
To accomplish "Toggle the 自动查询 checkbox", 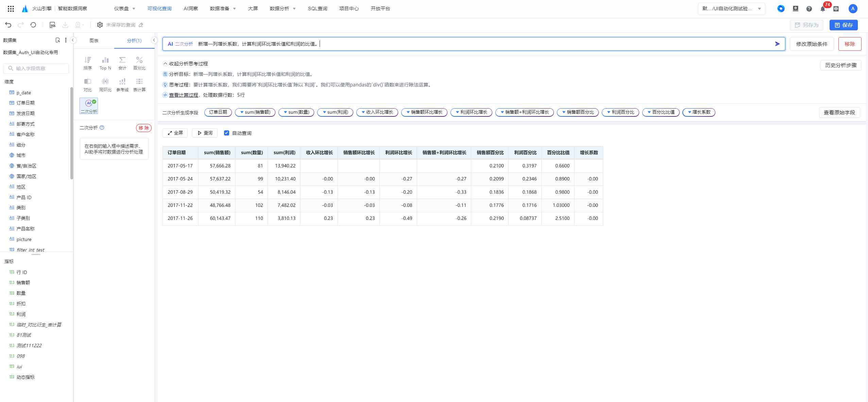I will tap(226, 133).
